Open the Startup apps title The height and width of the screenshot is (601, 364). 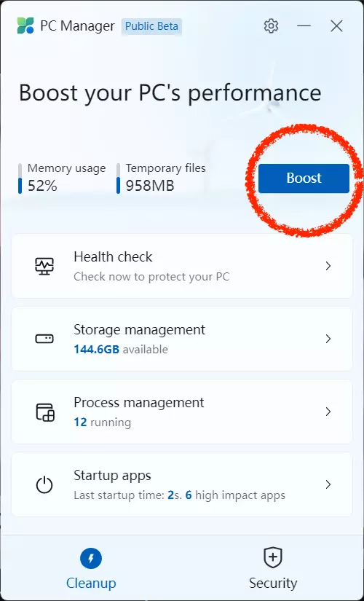[112, 476]
